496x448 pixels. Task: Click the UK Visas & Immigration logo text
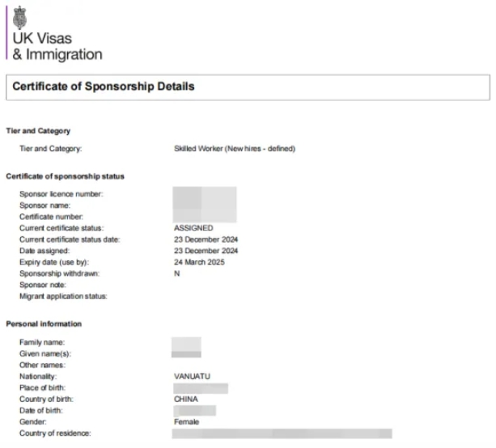57,46
